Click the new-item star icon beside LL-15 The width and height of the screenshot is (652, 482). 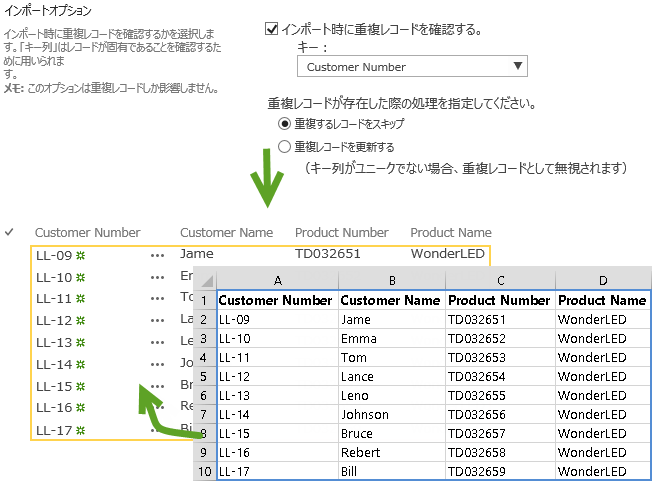(x=80, y=386)
